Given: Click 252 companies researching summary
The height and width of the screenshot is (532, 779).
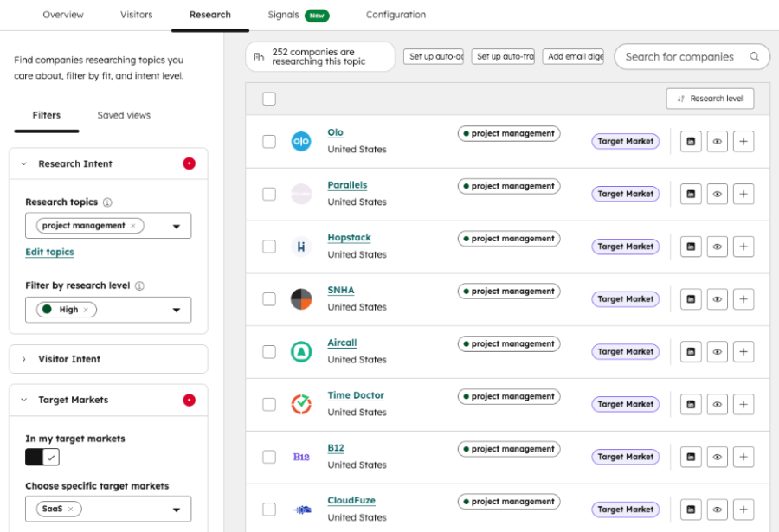Looking at the screenshot, I should point(320,56).
